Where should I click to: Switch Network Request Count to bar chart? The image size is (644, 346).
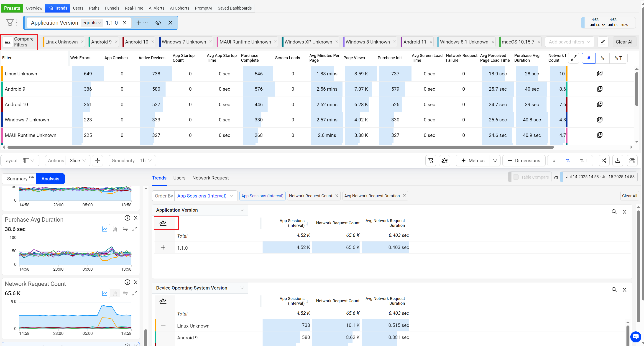(115, 293)
